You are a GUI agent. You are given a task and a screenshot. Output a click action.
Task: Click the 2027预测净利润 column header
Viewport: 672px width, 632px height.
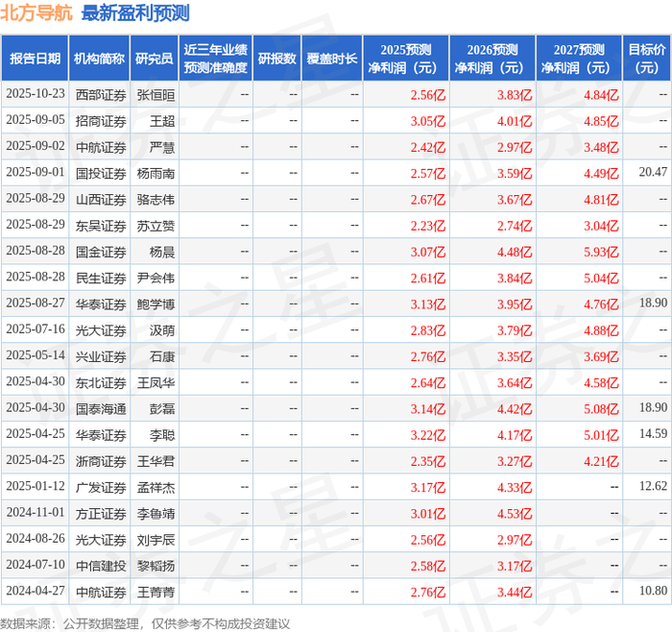point(579,59)
